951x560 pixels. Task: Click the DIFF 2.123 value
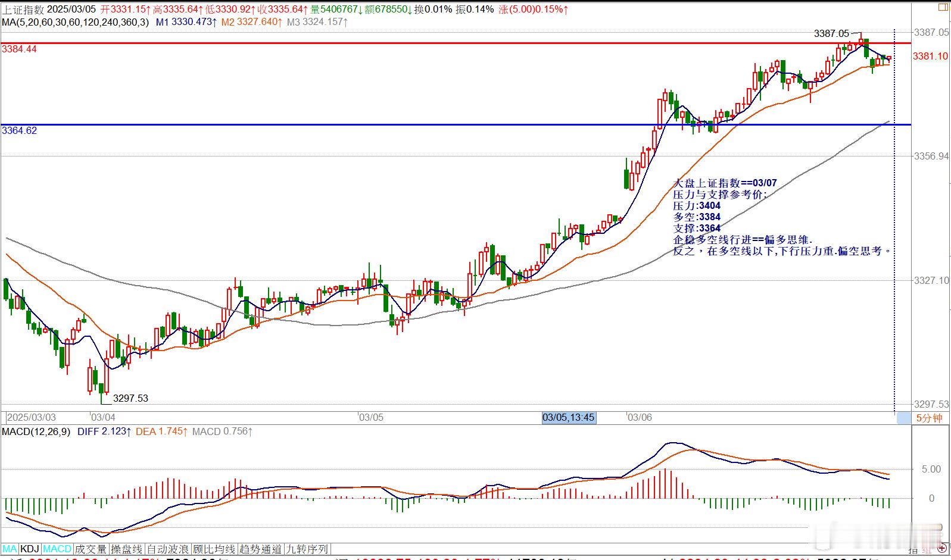pos(104,431)
